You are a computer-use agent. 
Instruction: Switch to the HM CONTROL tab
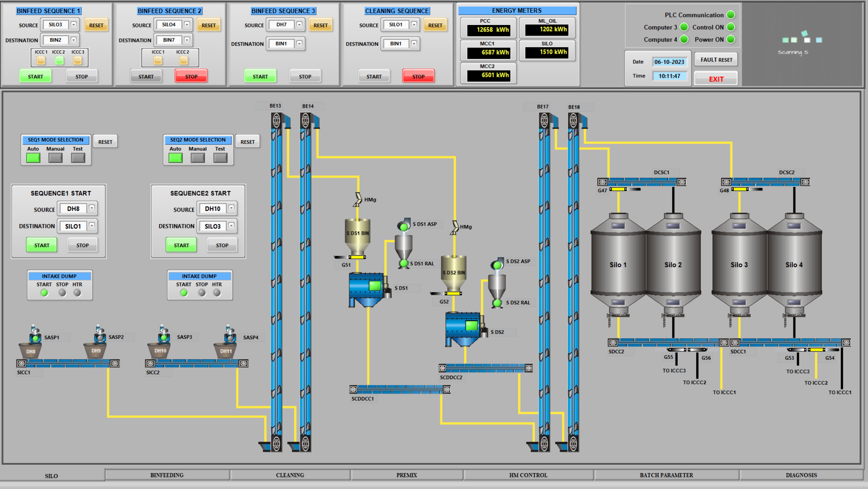[528, 475]
